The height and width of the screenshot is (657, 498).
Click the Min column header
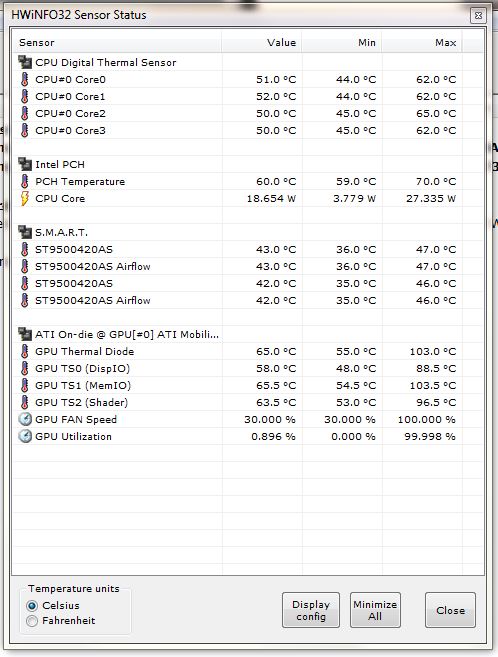[342, 43]
